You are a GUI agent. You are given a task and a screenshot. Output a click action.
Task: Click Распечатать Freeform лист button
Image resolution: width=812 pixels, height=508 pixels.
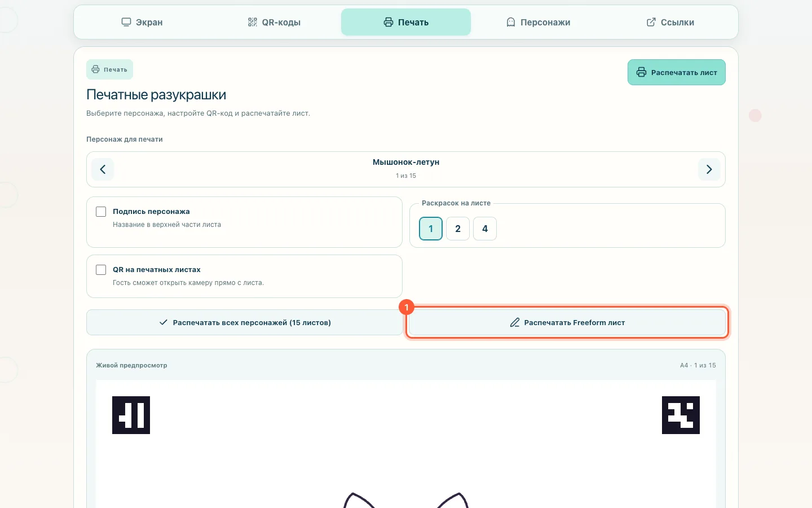pos(567,322)
